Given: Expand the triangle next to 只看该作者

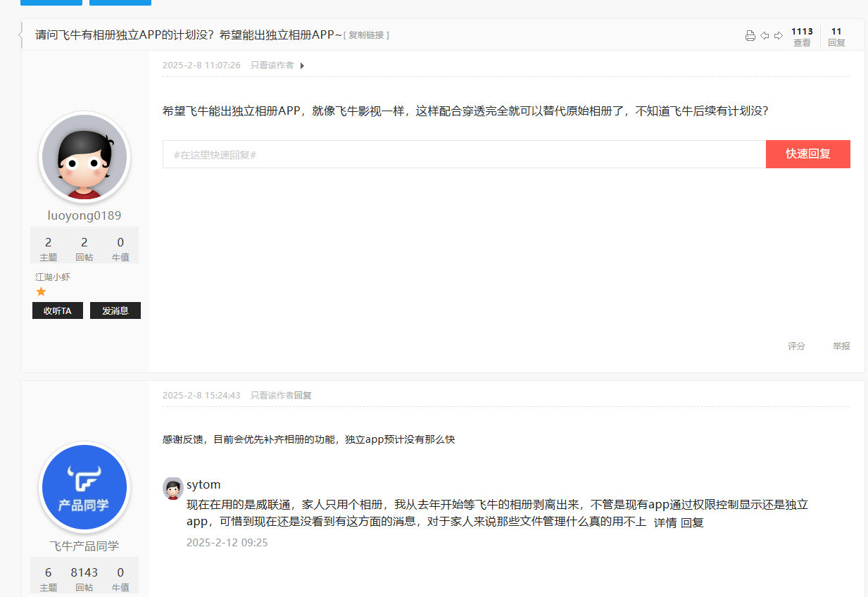Looking at the screenshot, I should [x=302, y=65].
